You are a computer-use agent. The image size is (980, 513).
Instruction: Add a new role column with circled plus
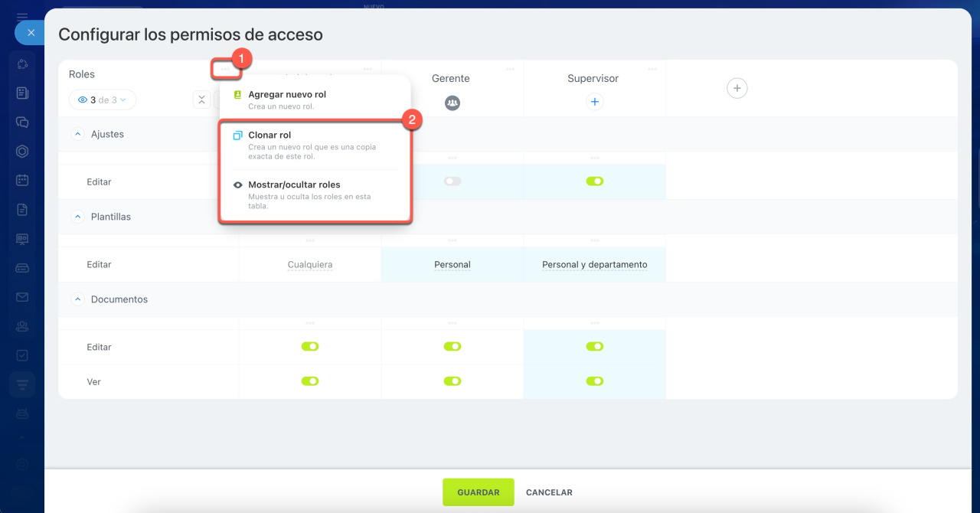pos(737,89)
